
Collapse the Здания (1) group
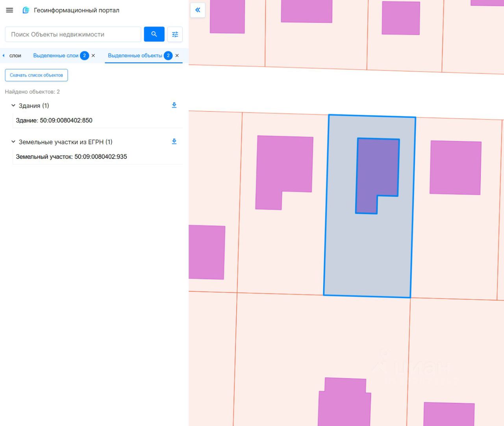13,105
